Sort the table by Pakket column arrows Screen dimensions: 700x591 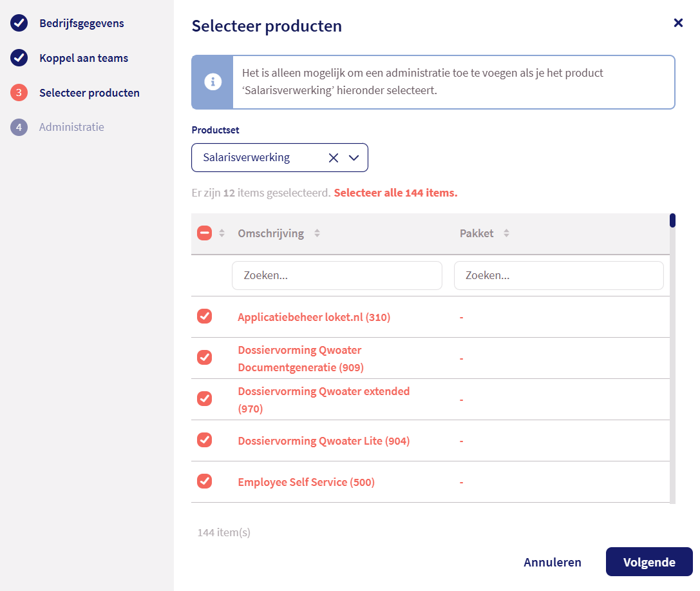(506, 233)
